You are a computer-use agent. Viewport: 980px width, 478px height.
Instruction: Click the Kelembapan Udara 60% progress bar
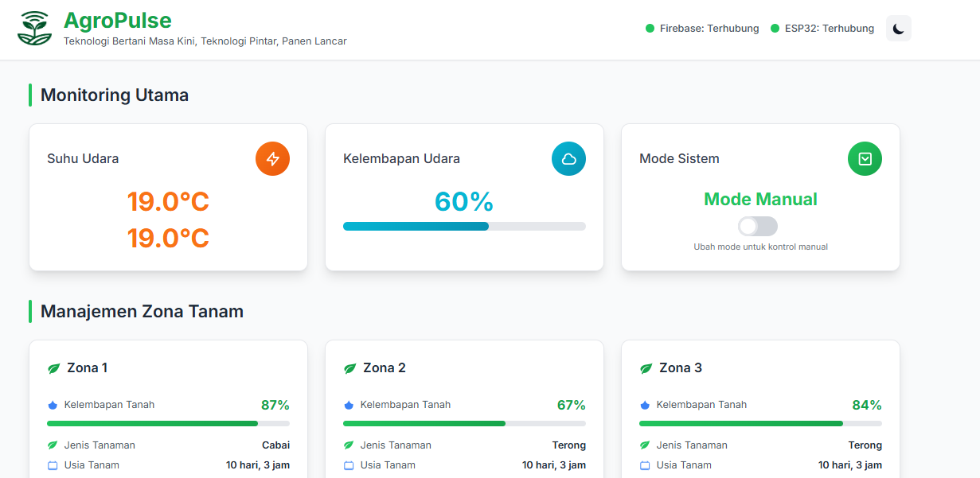[x=464, y=227]
